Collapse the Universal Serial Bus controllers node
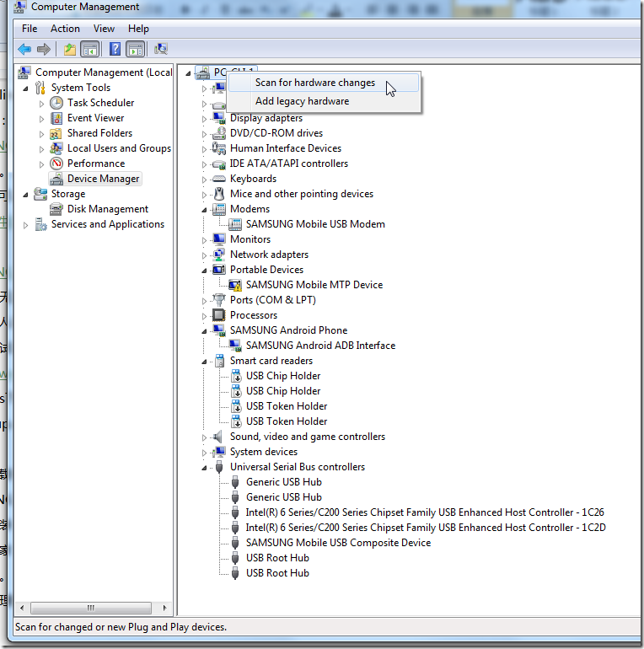644x649 pixels. coord(204,468)
